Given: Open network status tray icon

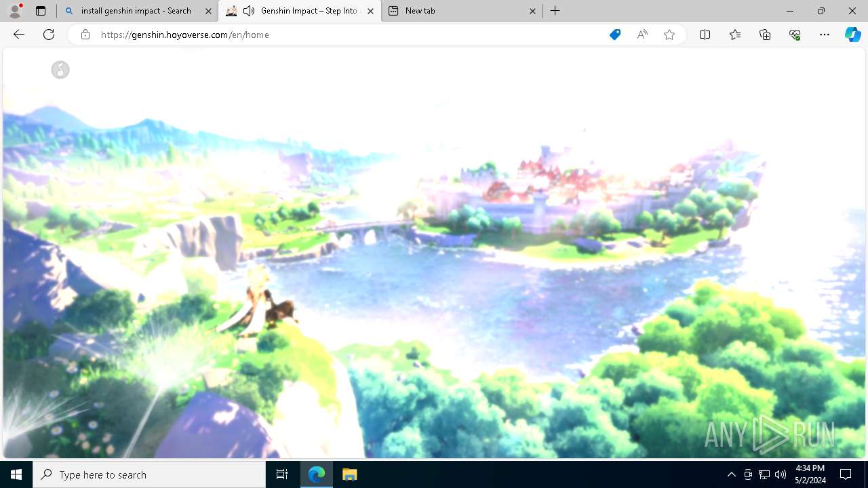Looking at the screenshot, I should 764,474.
